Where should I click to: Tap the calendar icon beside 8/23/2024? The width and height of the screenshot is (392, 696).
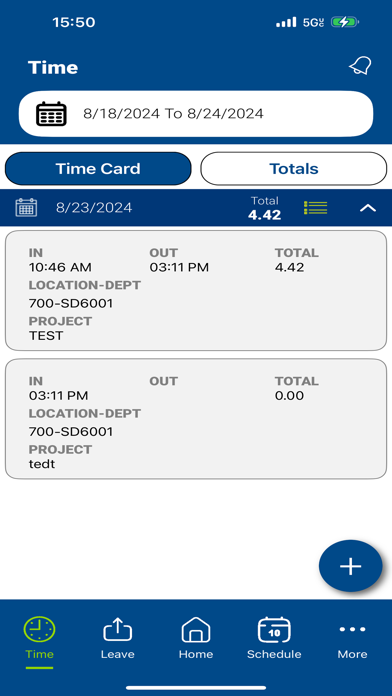pos(26,207)
